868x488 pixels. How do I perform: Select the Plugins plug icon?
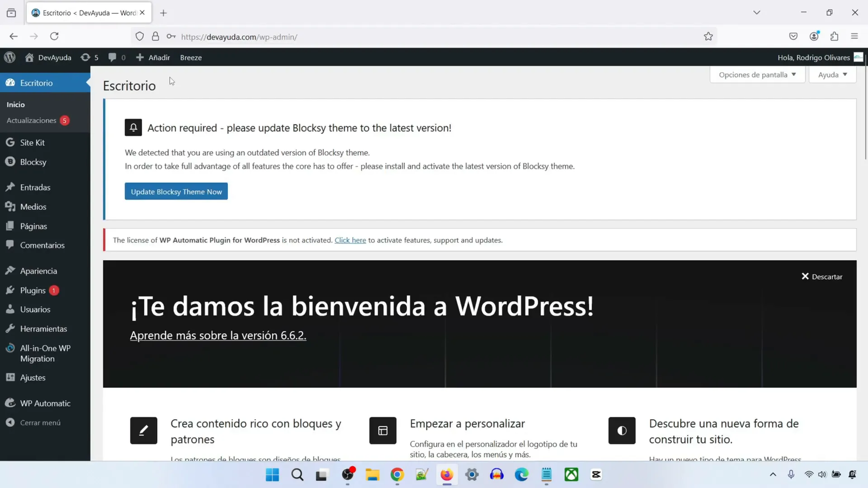coord(9,290)
